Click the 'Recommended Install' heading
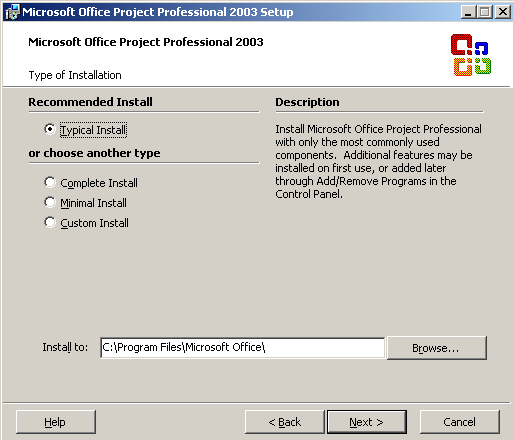The image size is (514, 440). coord(90,102)
